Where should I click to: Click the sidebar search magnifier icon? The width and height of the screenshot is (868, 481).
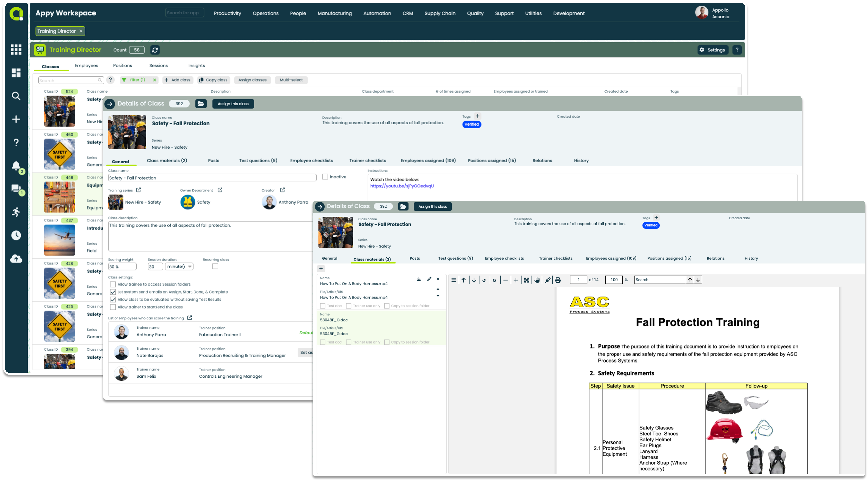[x=16, y=96]
